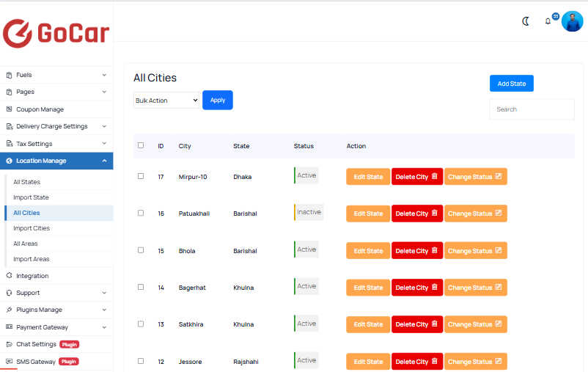Click SMS Gateway sidebar icon
588x372 pixels.
click(9, 362)
